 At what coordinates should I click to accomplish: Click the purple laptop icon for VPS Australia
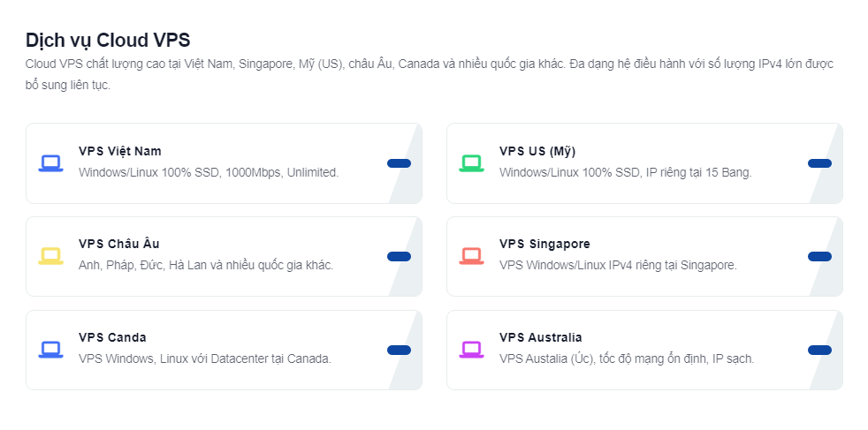pos(471,350)
